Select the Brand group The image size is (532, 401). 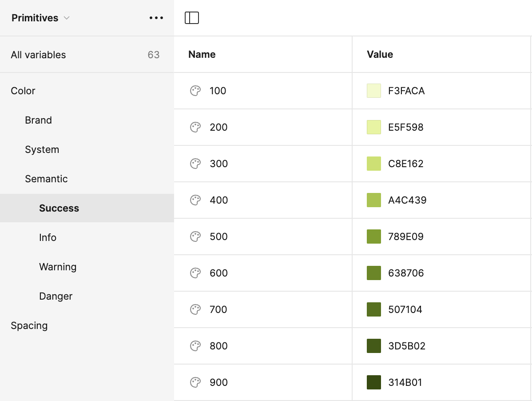(x=38, y=120)
